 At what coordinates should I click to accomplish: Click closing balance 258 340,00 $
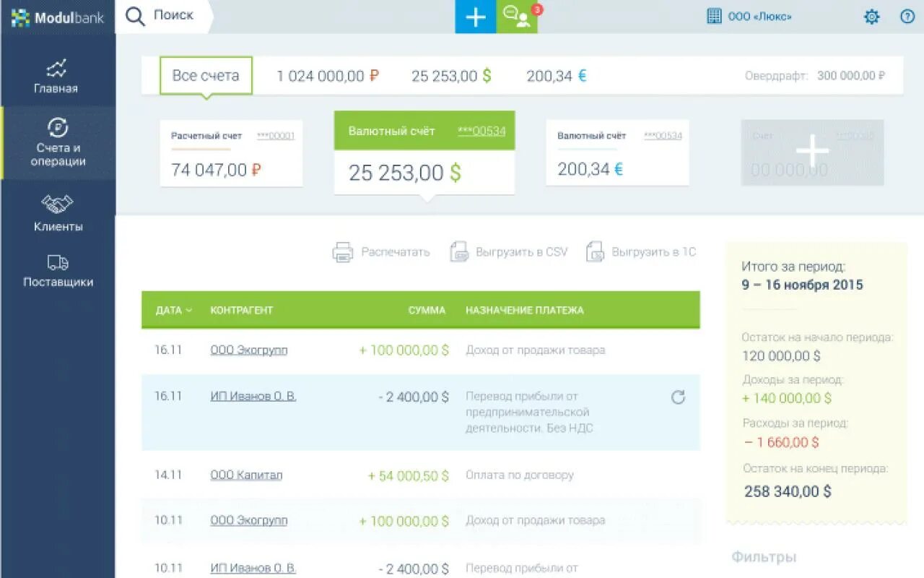[788, 492]
